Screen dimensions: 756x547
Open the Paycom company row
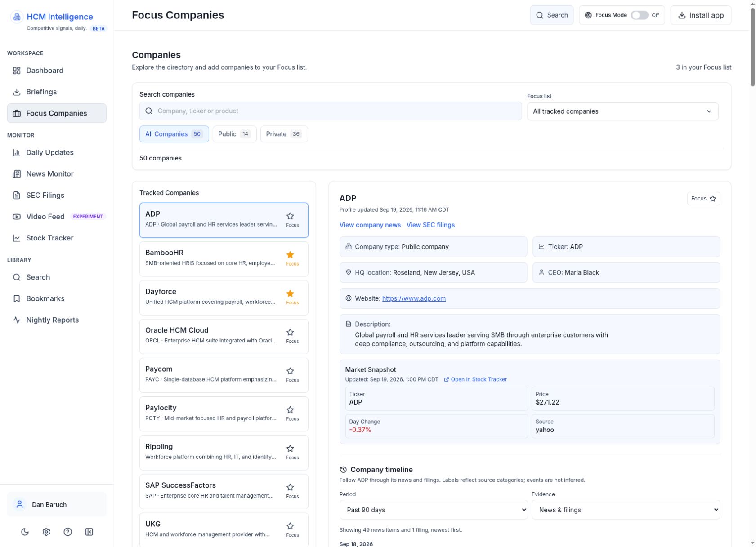[x=224, y=375]
